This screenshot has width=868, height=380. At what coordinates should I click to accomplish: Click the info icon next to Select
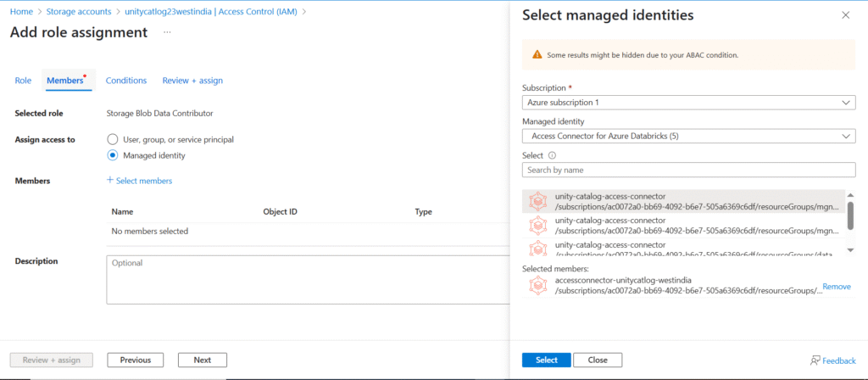pos(552,156)
